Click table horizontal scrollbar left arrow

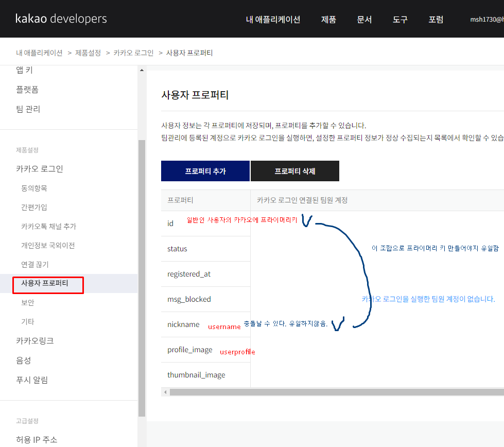[165, 392]
